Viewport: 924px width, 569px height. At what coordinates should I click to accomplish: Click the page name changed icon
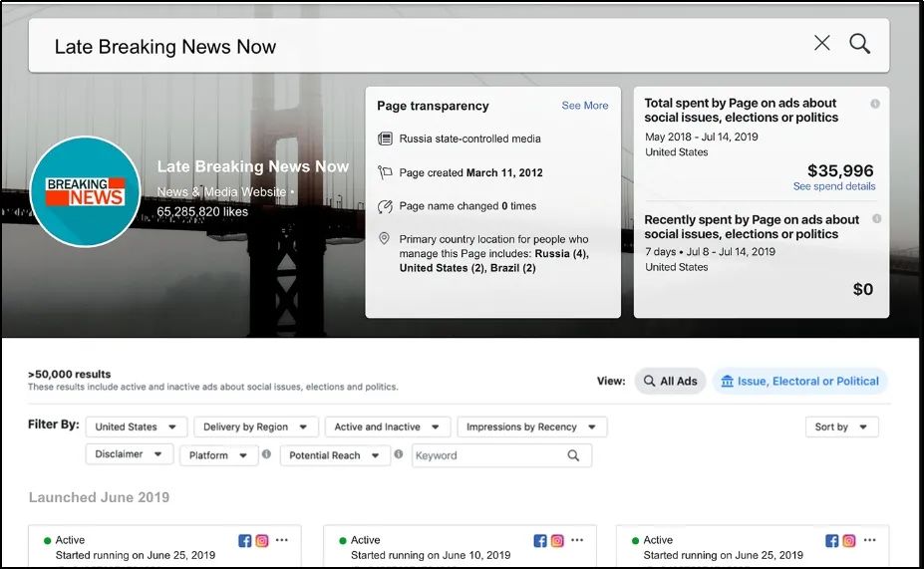click(385, 206)
